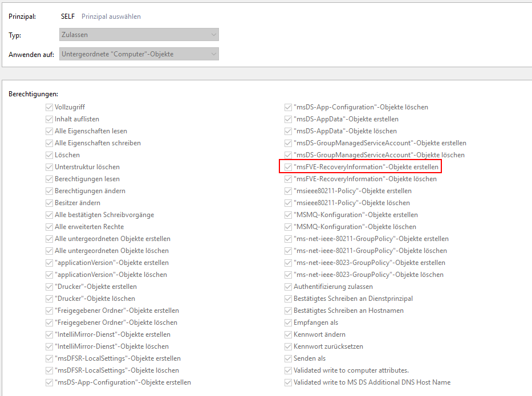The image size is (532, 396).
Task: Click the "Prinzipal auswählen" link
Action: pyautogui.click(x=111, y=17)
